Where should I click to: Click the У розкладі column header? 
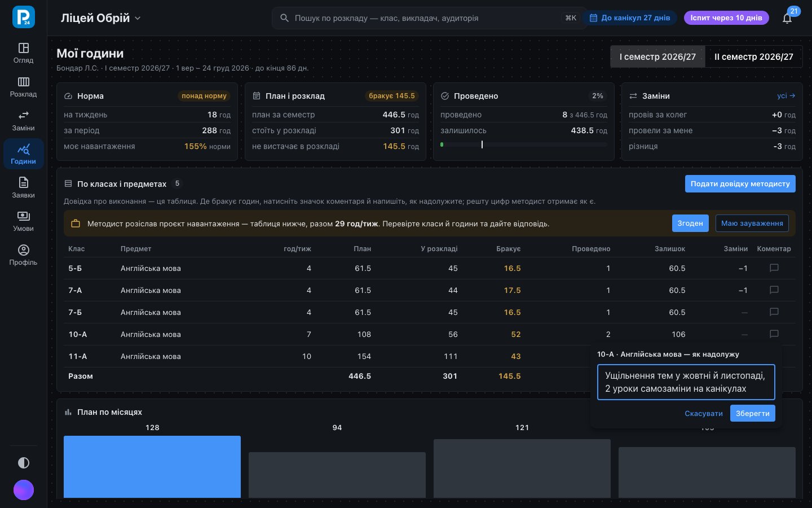click(439, 249)
